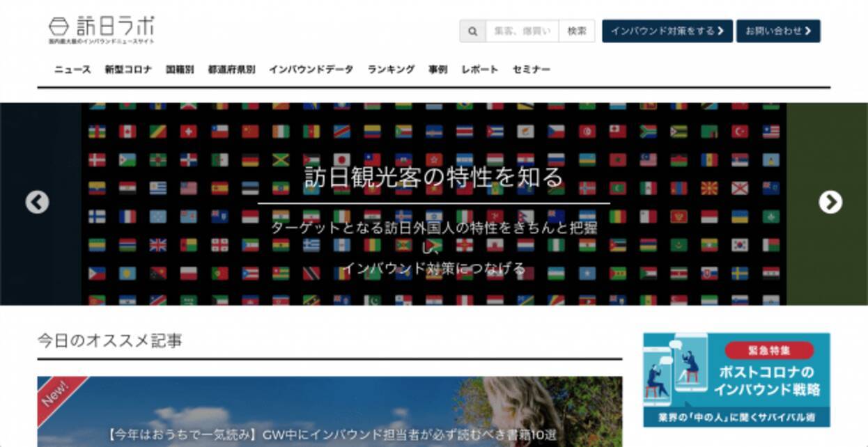Viewport: 868px width, 447px height.
Task: Open the 事例 menu item
Action: (437, 70)
